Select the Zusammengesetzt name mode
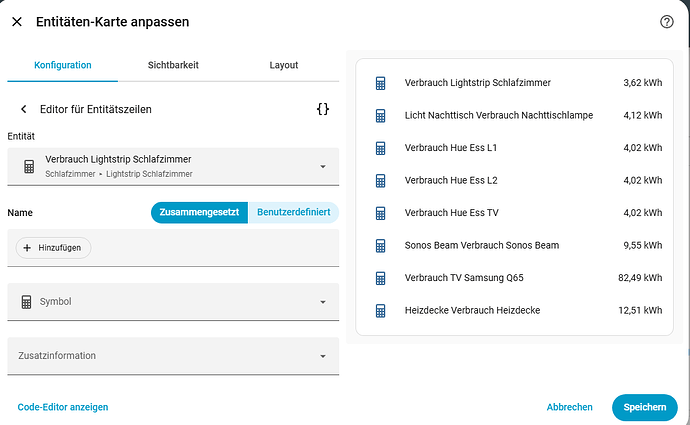The width and height of the screenshot is (690, 425). point(199,212)
